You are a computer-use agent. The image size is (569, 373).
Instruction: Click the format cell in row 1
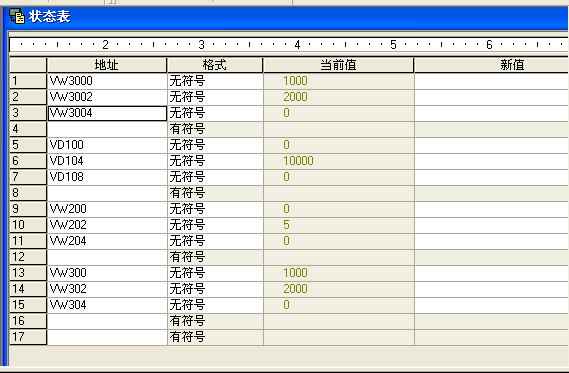click(215, 81)
